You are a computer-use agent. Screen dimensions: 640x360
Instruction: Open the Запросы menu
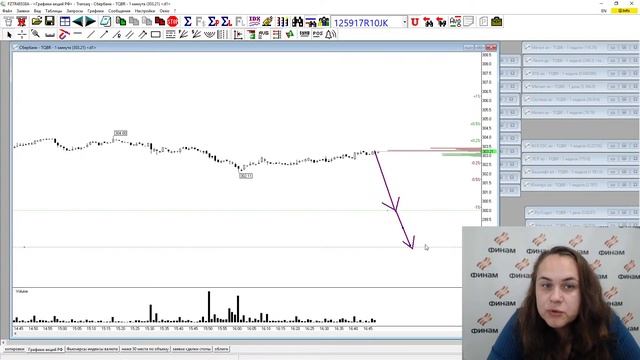(75, 11)
